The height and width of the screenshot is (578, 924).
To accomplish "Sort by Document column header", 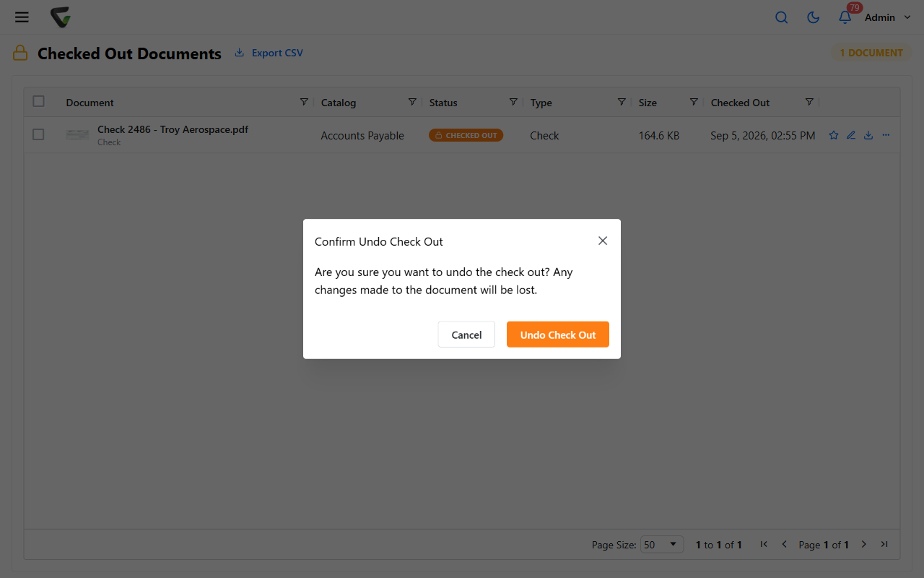I will (x=90, y=103).
